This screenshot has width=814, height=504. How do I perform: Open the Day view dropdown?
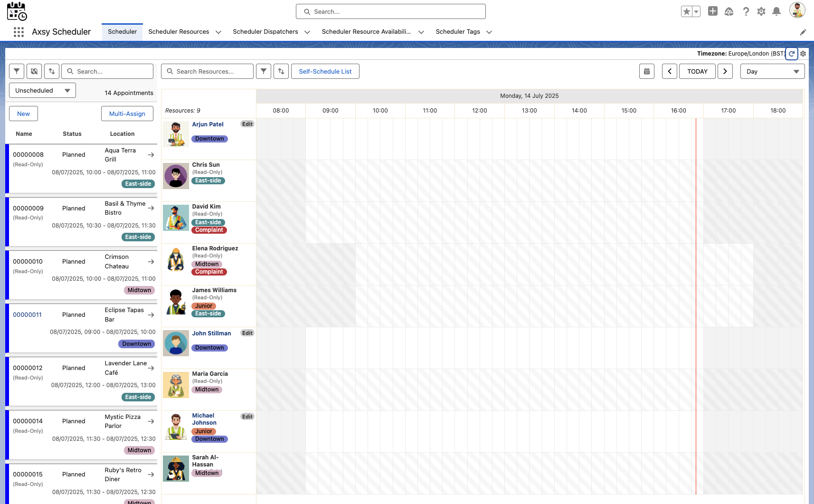click(772, 71)
